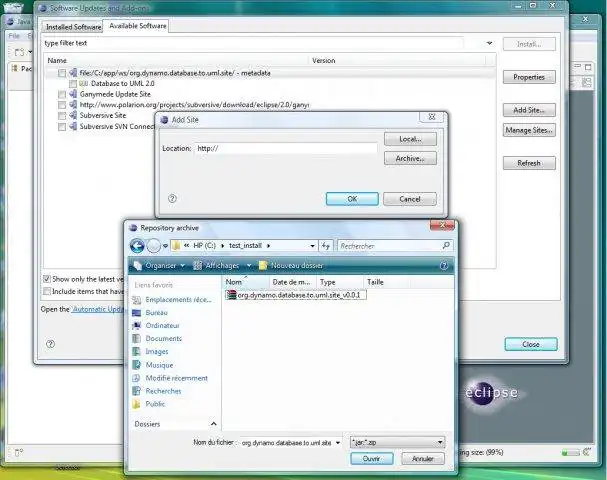Screen dimensions: 607x480
Task: Open the Nom du fichier dropdown
Action: pos(338,442)
